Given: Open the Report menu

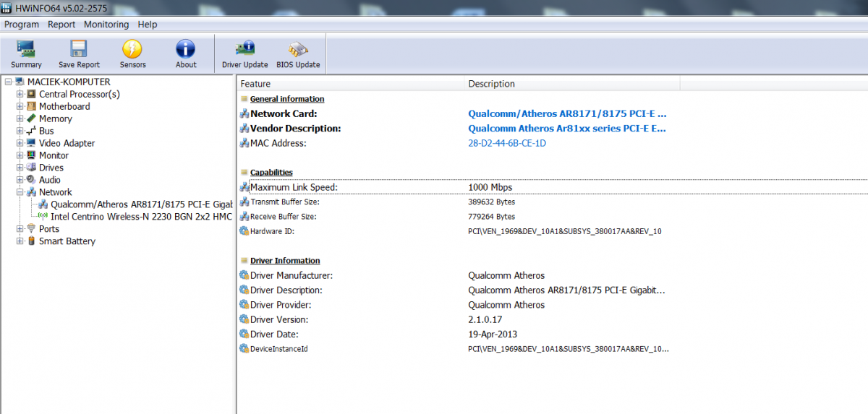Looking at the screenshot, I should pos(61,24).
